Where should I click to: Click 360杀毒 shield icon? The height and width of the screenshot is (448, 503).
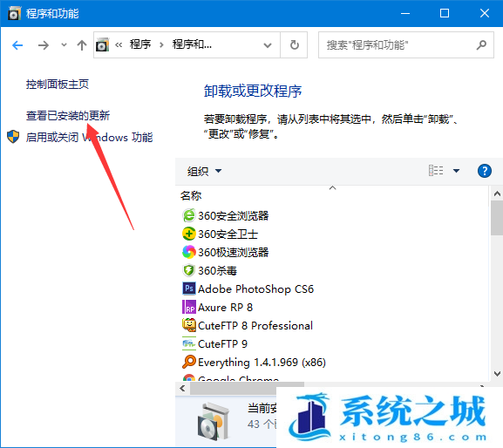point(189,270)
